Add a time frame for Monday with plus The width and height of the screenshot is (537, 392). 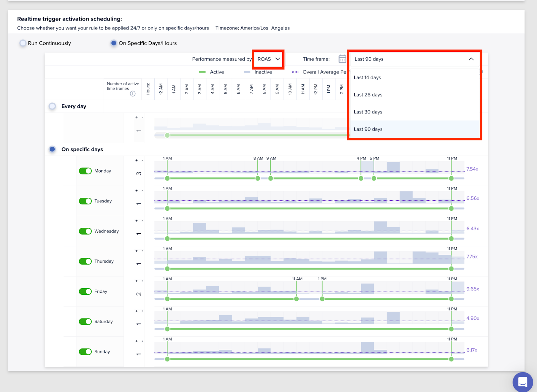coord(137,160)
